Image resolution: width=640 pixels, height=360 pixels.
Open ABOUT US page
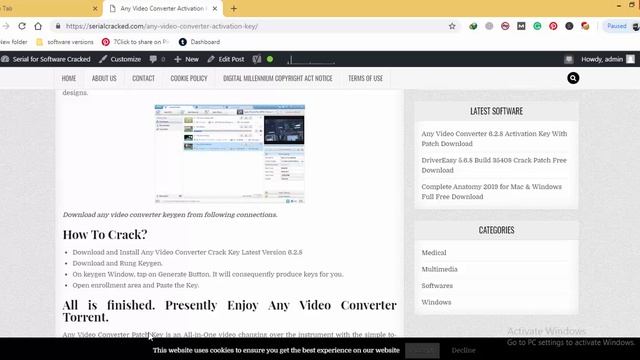point(104,78)
